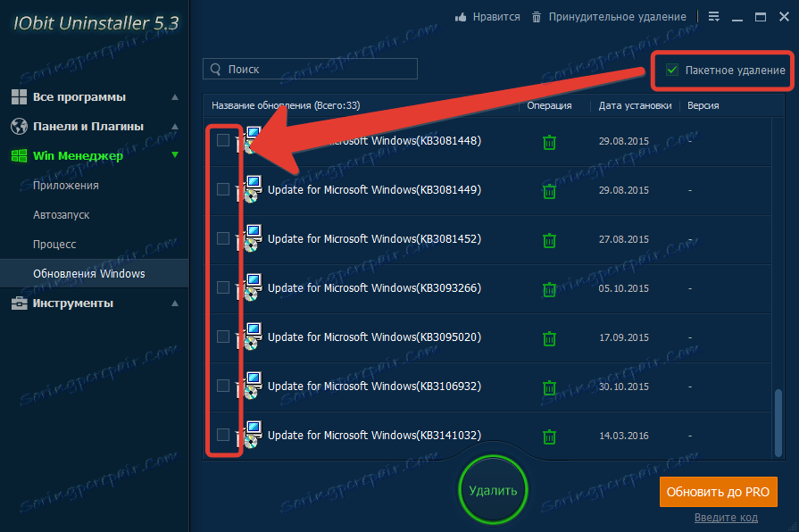799x532 pixels.
Task: Click date 05.10.2015
Action: (x=624, y=288)
